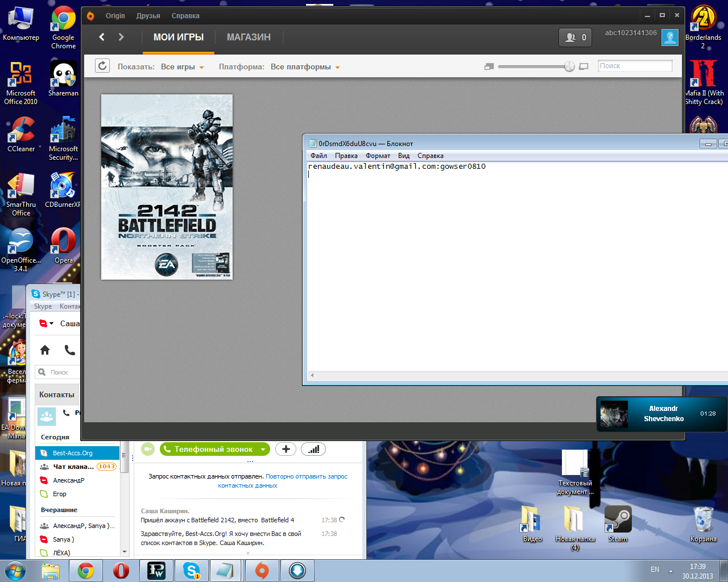Click the Windows Start button

point(16,571)
